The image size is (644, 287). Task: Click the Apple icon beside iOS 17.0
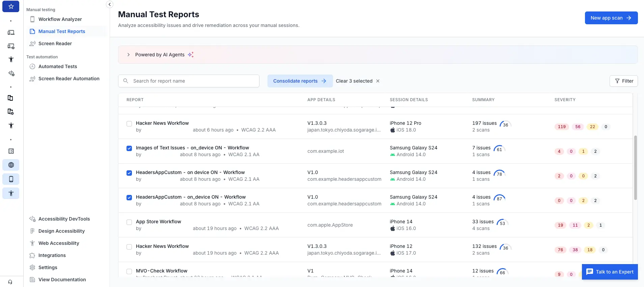pyautogui.click(x=393, y=253)
